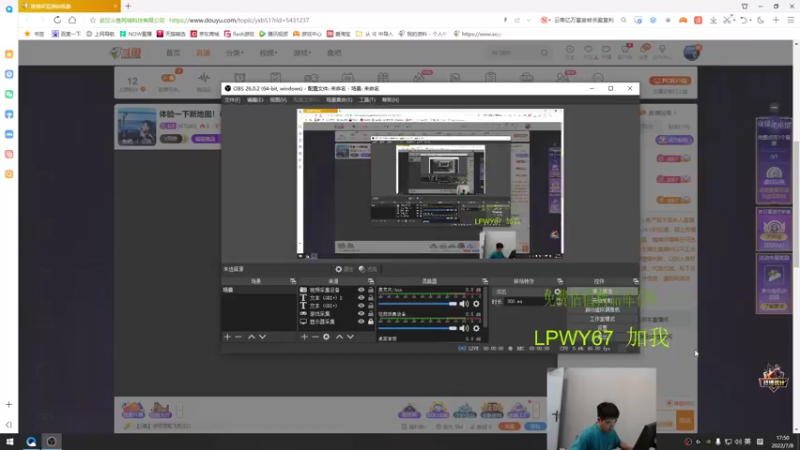This screenshot has width=800, height=450.
Task: Open the gear settings for 麦克风/Aux channel
Action: [476, 304]
